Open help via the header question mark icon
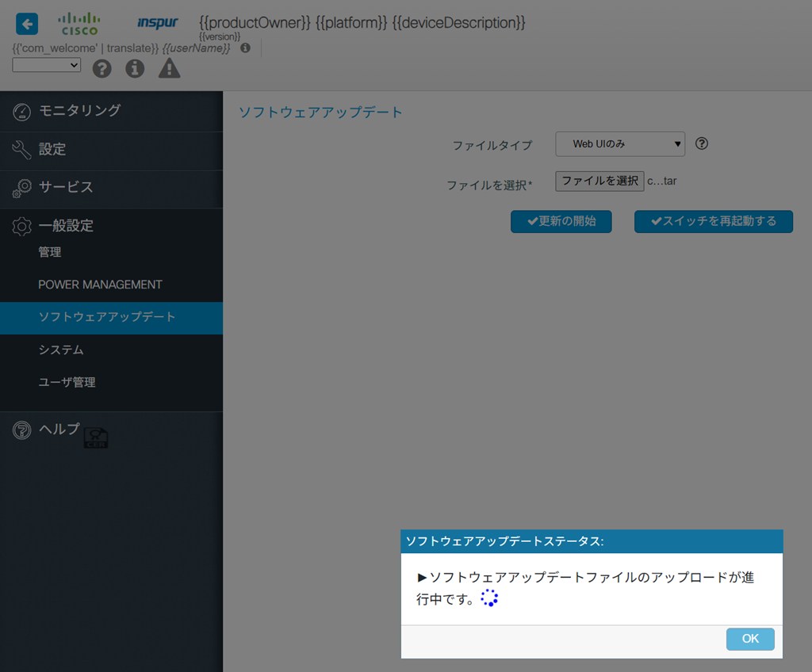Viewport: 812px width, 672px height. [x=101, y=68]
